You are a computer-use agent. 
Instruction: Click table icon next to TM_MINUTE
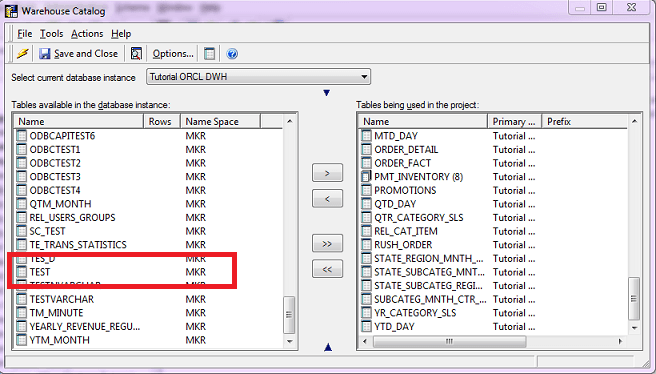point(21,313)
